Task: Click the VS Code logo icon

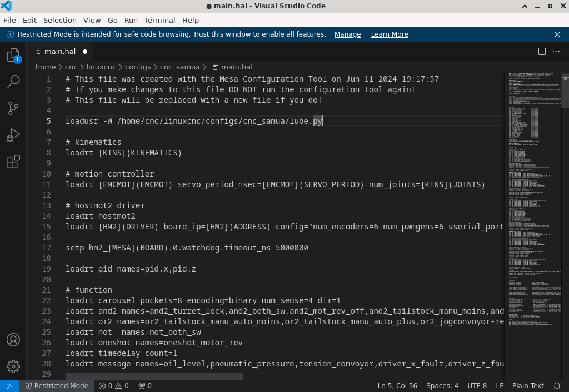Action: click(x=6, y=6)
